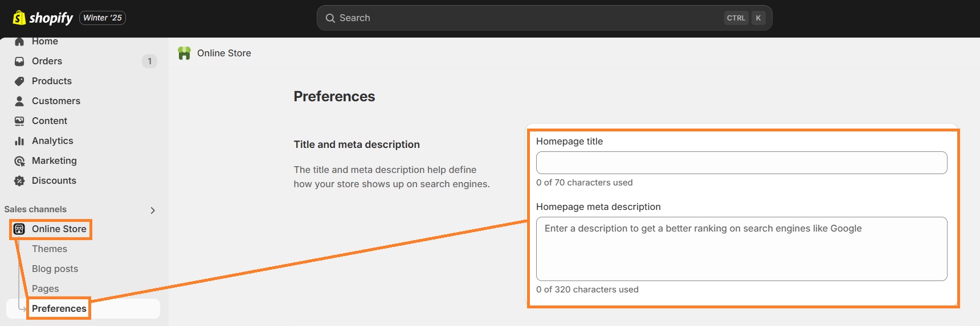The width and height of the screenshot is (980, 326).
Task: Click the Discounts percent badge icon
Action: 19,181
